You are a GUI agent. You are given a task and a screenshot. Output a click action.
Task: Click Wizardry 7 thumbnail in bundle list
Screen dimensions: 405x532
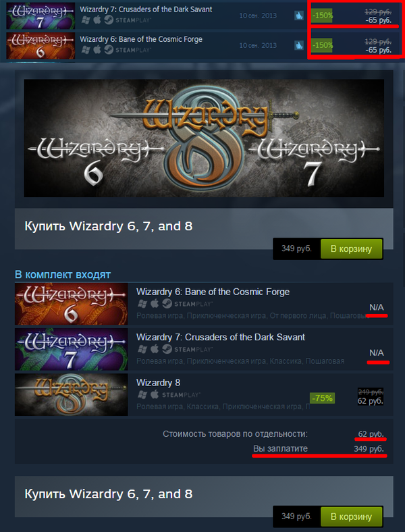[72, 349]
